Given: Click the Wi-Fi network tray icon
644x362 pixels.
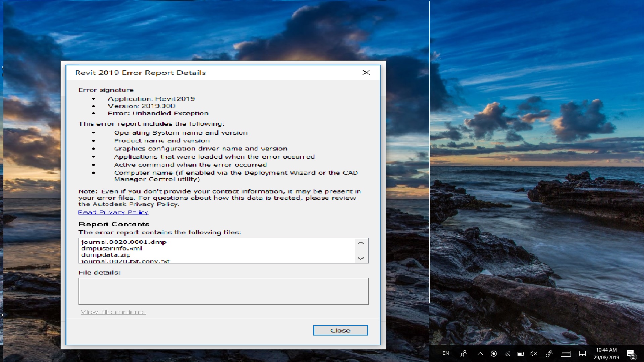Looking at the screenshot, I should tap(507, 354).
